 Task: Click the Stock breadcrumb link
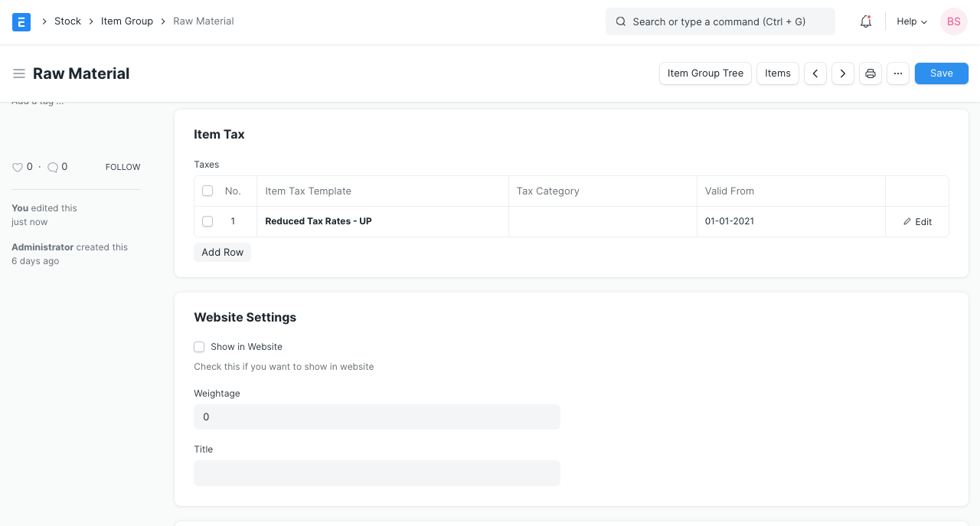click(67, 21)
